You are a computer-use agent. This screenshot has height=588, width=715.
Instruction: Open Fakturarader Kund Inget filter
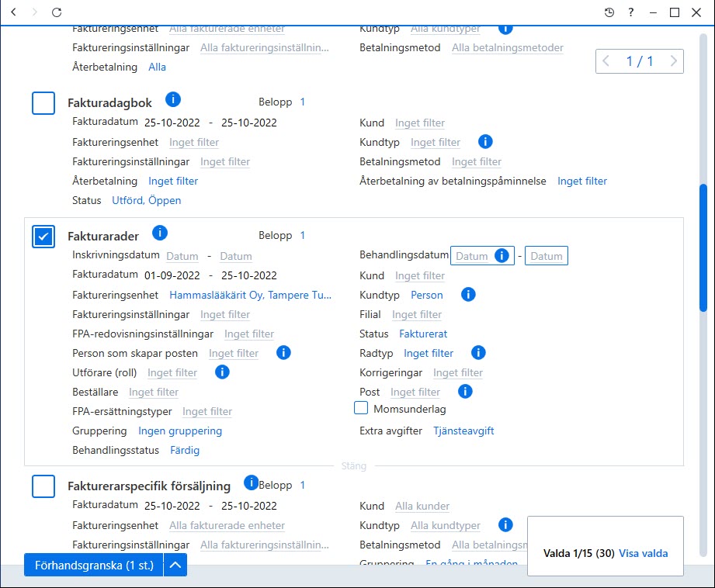click(420, 275)
